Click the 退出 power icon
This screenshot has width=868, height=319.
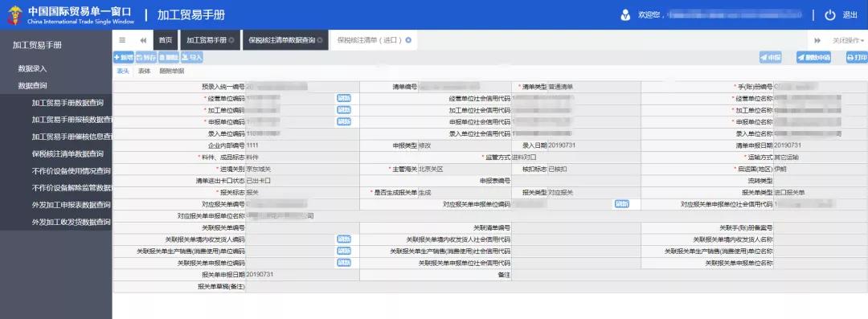(x=829, y=15)
